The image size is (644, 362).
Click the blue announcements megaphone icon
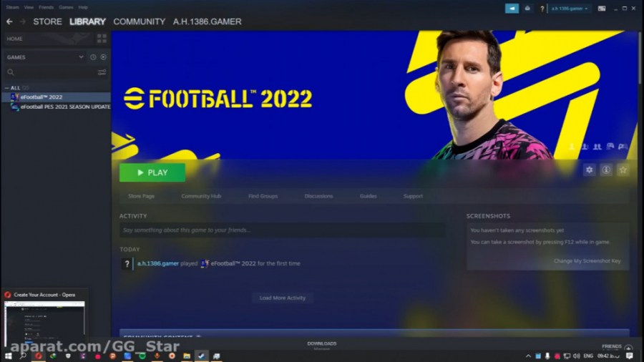tap(512, 8)
